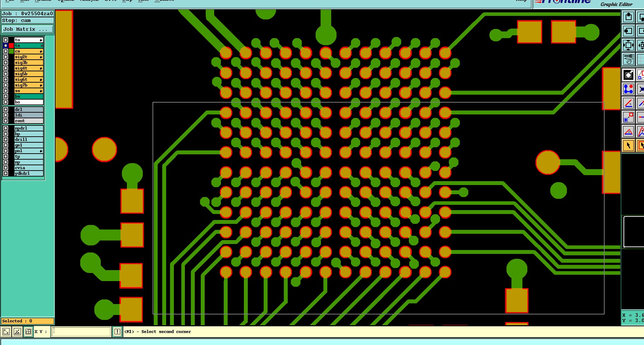Select the 'tp' layer name
This screenshot has width=644, height=345.
click(29, 156)
